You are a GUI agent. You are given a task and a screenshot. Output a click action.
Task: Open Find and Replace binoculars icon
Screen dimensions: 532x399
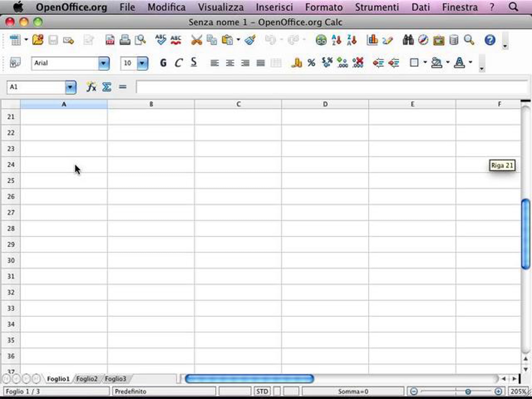[x=408, y=40]
